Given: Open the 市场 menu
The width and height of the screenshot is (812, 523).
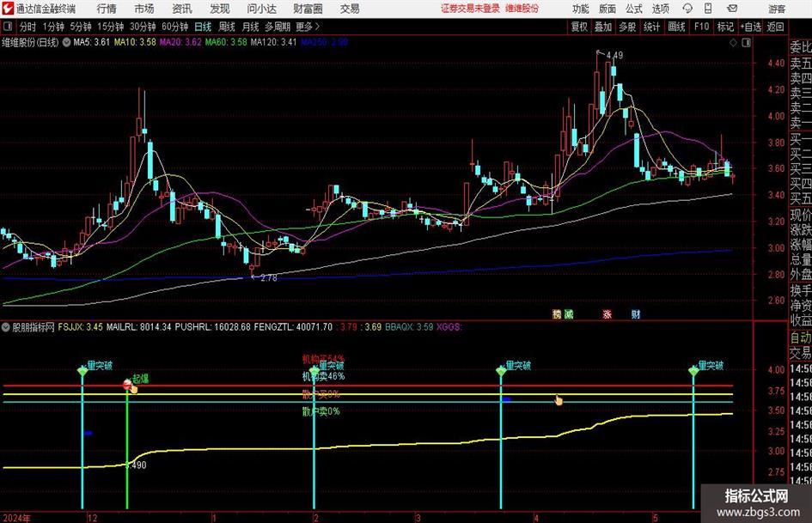Looking at the screenshot, I should (144, 9).
